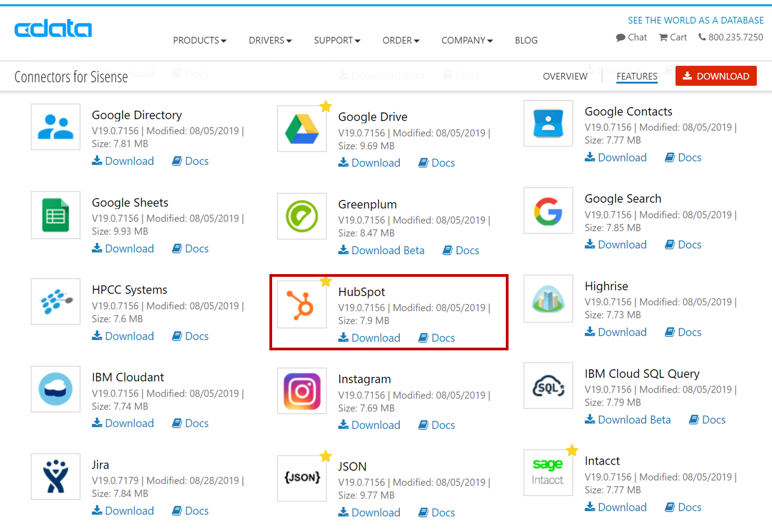Open the Highrise connector icon
Image resolution: width=772 pixels, height=532 pixels.
[548, 298]
